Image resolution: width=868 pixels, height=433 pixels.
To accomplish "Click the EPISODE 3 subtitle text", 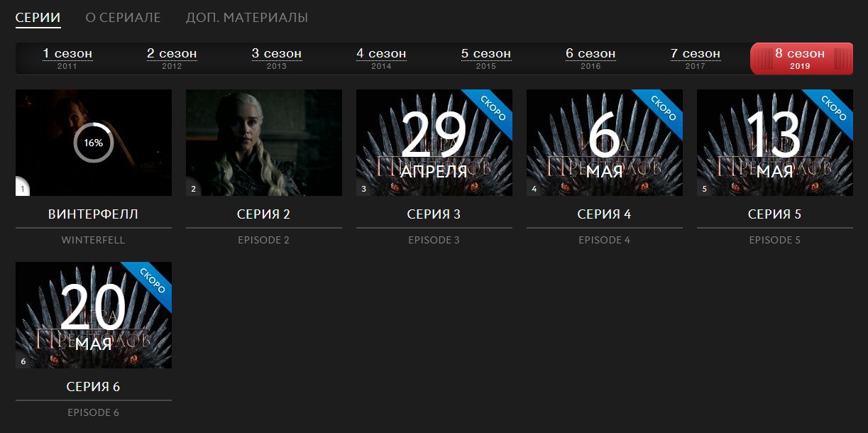I will point(434,240).
